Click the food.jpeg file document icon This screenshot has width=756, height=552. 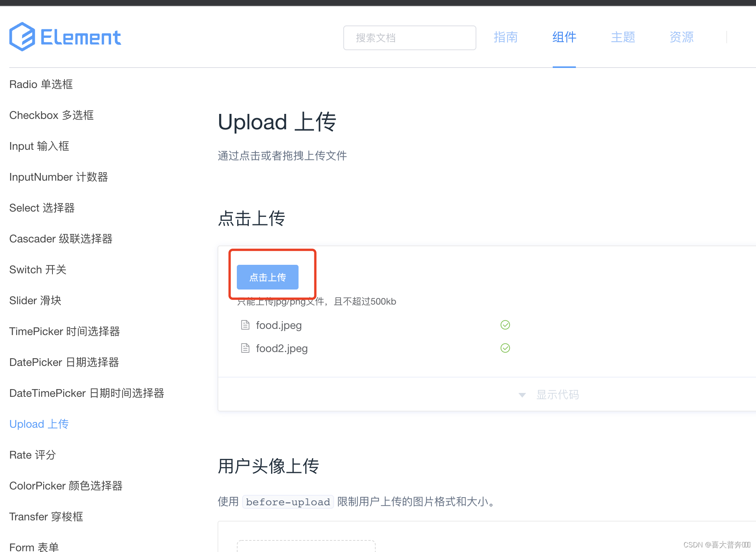245,325
